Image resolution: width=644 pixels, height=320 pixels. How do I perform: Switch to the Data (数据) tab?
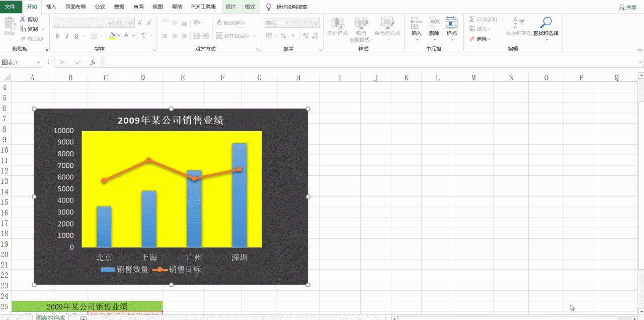click(x=119, y=7)
